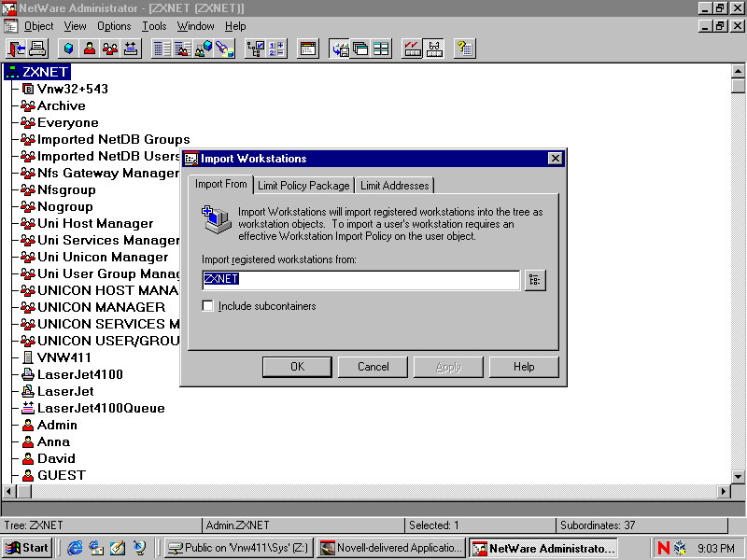Select the Anna user in the tree
This screenshot has width=747, height=560.
(46, 441)
